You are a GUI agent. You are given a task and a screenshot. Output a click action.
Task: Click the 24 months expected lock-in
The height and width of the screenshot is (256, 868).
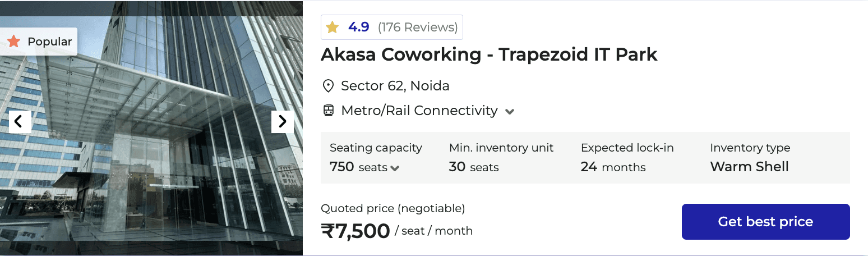click(x=613, y=167)
